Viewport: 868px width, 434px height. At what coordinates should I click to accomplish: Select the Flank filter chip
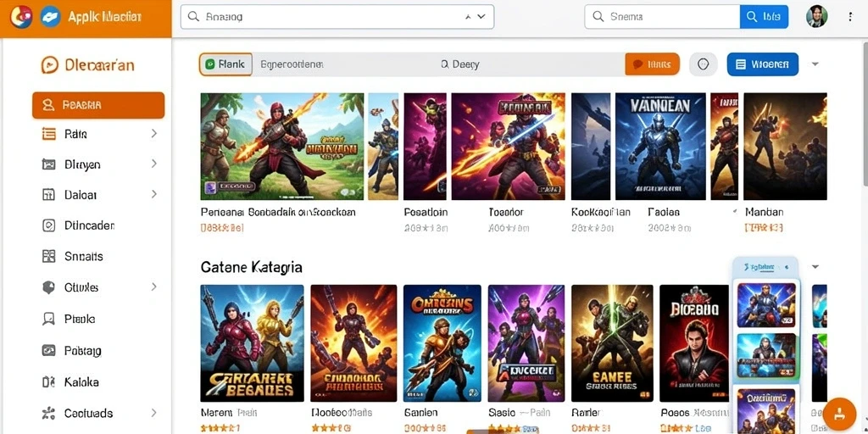pyautogui.click(x=225, y=64)
